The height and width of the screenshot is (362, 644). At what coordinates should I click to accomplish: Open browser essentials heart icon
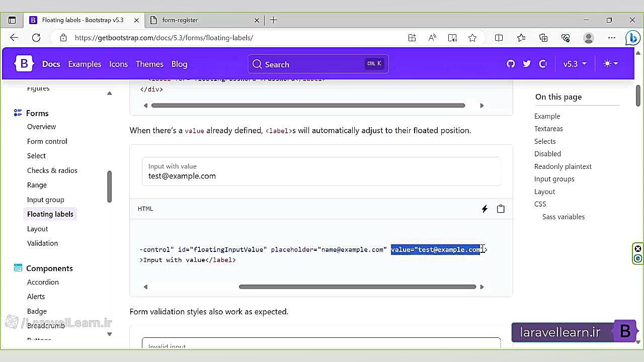coord(566,38)
